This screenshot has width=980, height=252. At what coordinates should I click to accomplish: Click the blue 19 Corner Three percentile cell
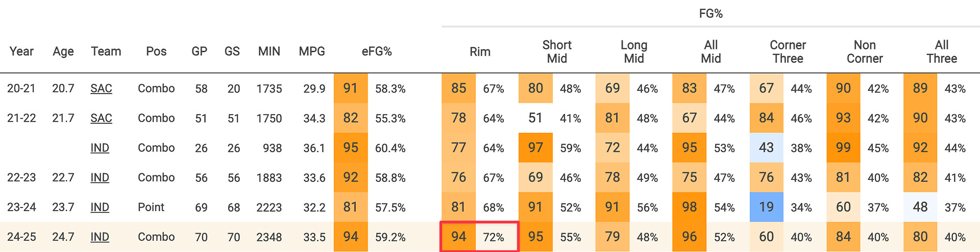[766, 207]
